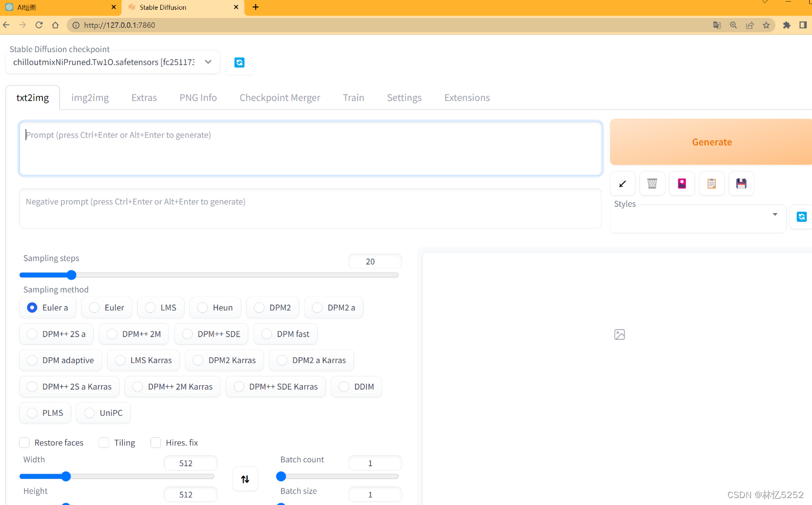Open the Extras tab
This screenshot has width=812, height=505.
point(144,97)
